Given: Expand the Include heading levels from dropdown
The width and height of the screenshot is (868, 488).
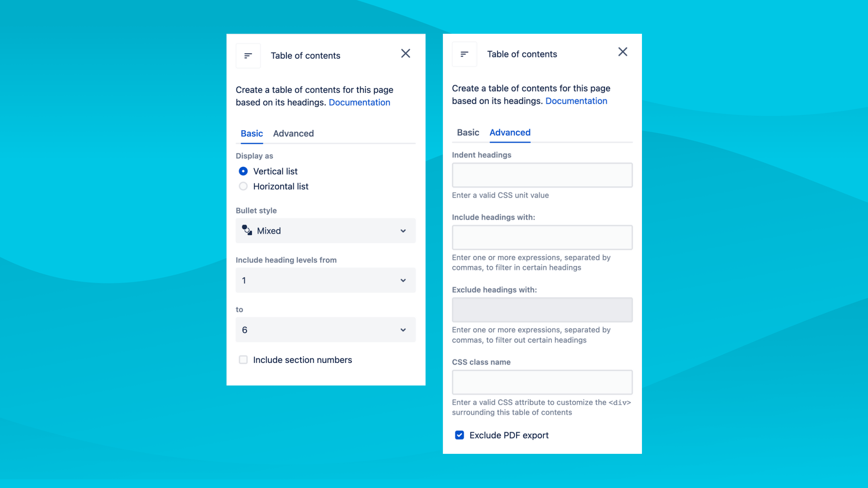Looking at the screenshot, I should click(x=325, y=280).
